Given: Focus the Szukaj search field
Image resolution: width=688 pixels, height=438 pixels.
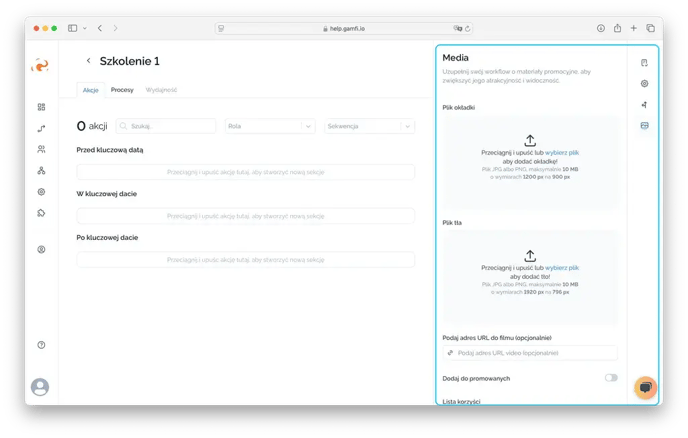Looking at the screenshot, I should 166,126.
